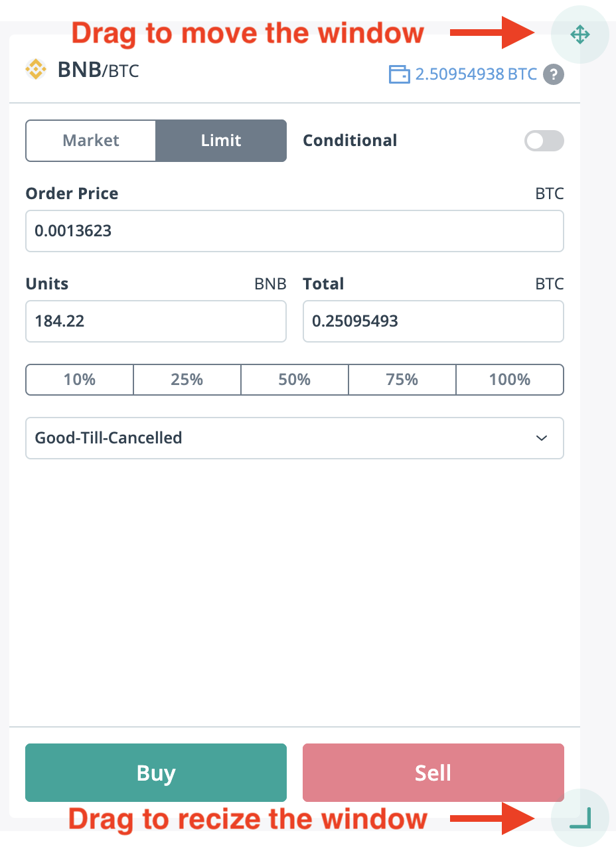
Task: Click the move window handle icon
Action: (579, 35)
